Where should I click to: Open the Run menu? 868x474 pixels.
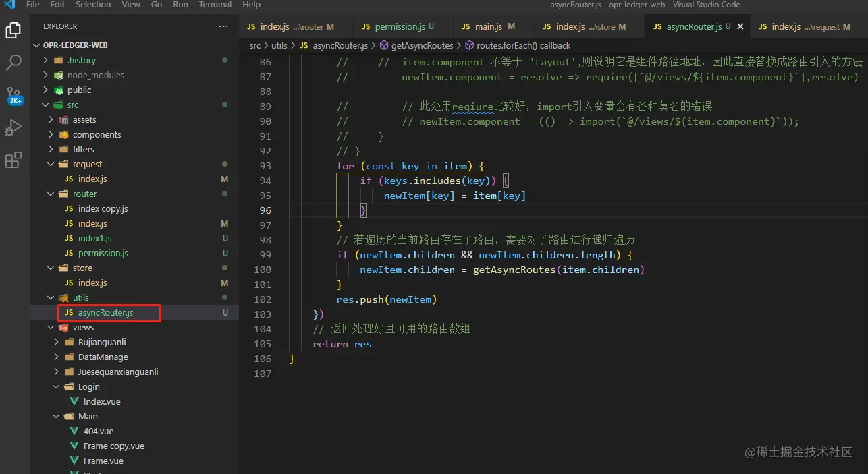pos(180,5)
